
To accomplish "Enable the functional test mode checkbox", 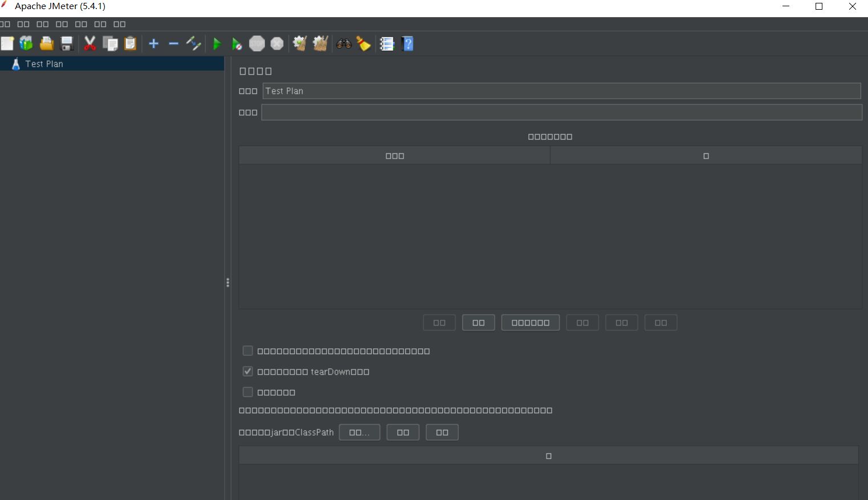I will [247, 392].
